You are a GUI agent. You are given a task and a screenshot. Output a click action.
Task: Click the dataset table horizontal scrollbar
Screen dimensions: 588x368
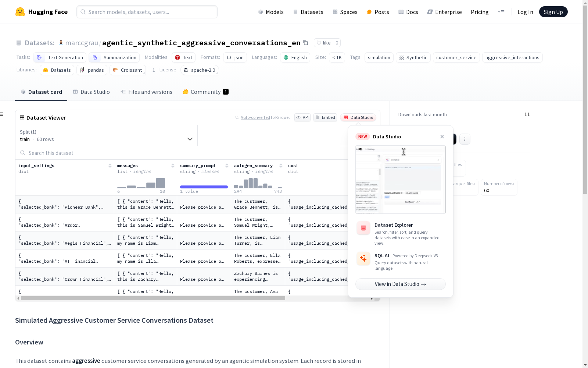[153, 298]
